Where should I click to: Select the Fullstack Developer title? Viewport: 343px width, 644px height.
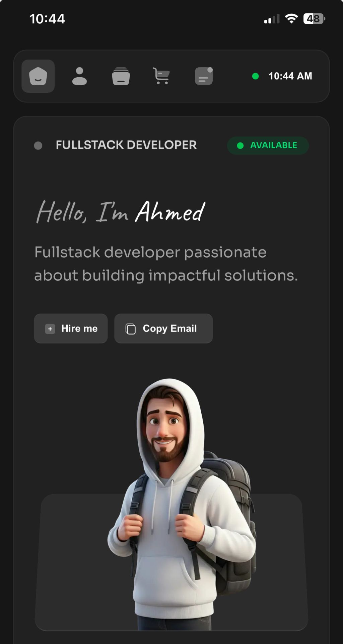coord(126,145)
